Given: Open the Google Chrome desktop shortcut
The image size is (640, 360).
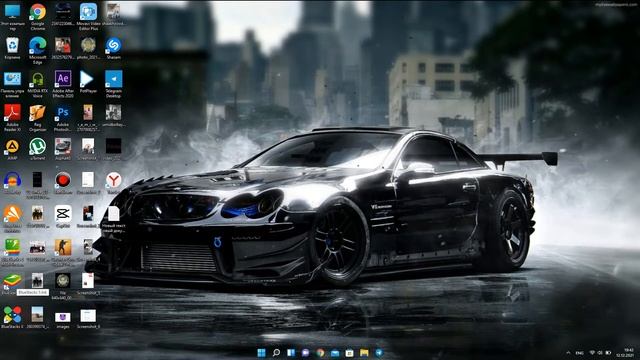Looking at the screenshot, I should click(x=38, y=12).
